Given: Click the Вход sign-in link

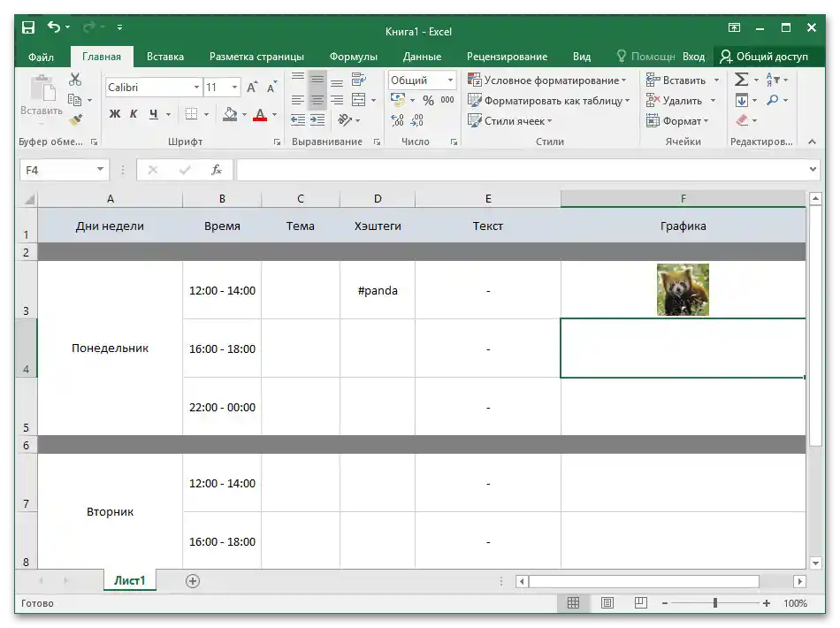Looking at the screenshot, I should pos(694,57).
